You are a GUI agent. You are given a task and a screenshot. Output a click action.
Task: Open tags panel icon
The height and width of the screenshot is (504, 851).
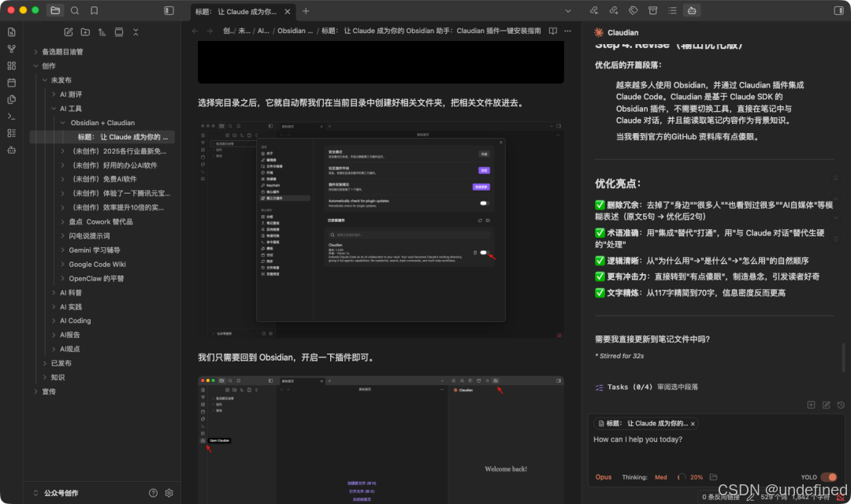click(x=634, y=10)
